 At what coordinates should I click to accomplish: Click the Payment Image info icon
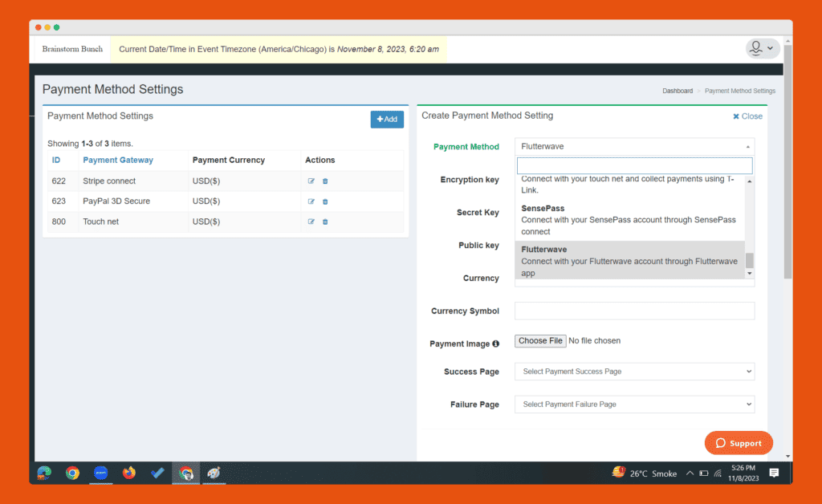coord(495,343)
